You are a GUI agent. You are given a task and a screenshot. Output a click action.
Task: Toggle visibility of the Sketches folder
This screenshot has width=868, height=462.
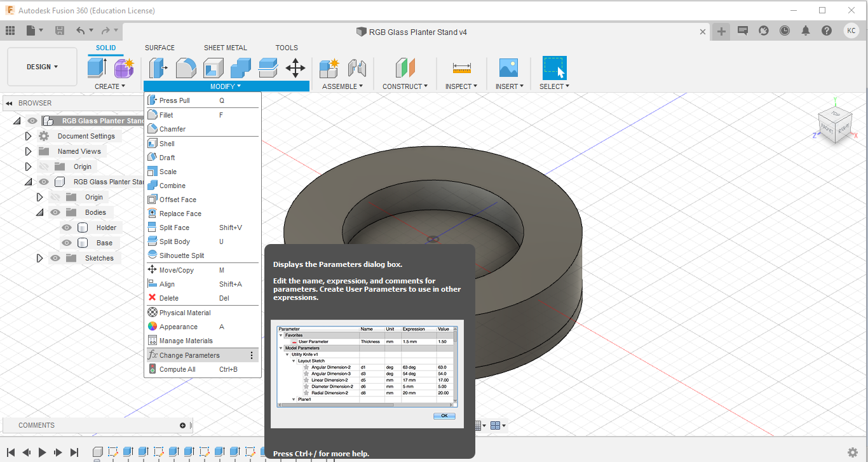[55, 258]
